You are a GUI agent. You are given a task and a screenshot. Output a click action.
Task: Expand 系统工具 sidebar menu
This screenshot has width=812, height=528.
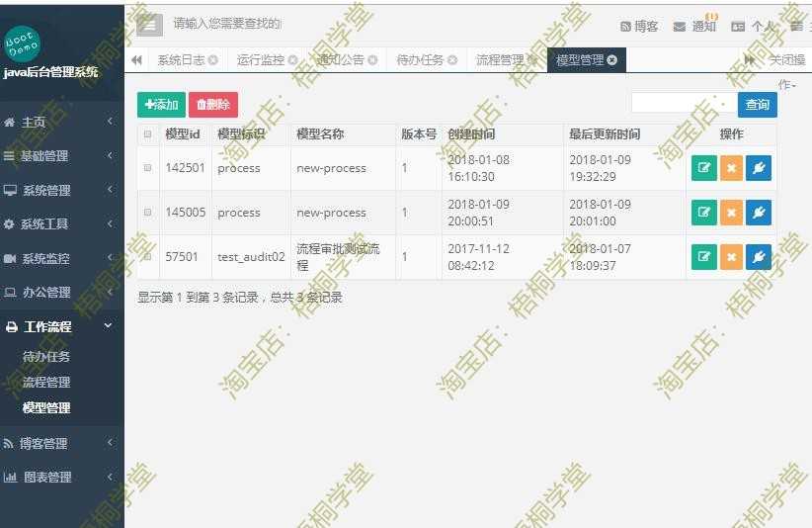pyautogui.click(x=61, y=223)
